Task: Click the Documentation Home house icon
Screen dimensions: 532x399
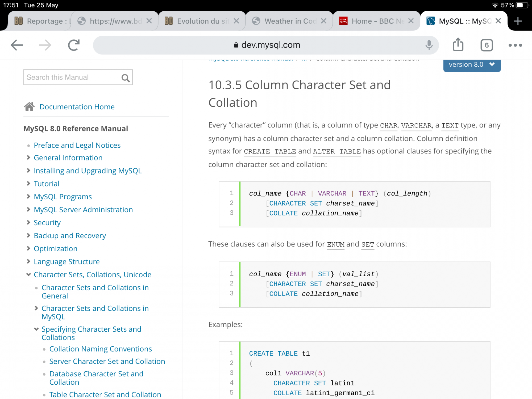Action: pos(29,106)
